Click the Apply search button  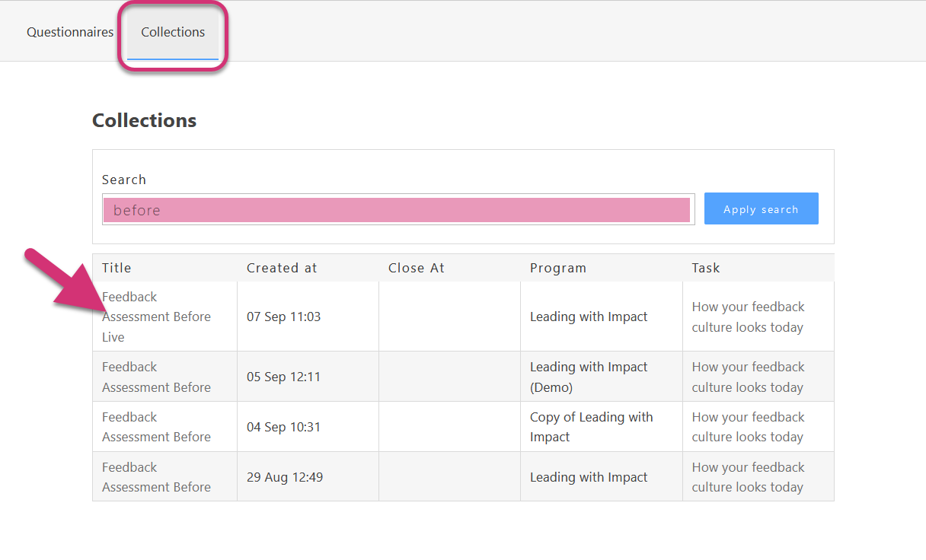pyautogui.click(x=761, y=208)
